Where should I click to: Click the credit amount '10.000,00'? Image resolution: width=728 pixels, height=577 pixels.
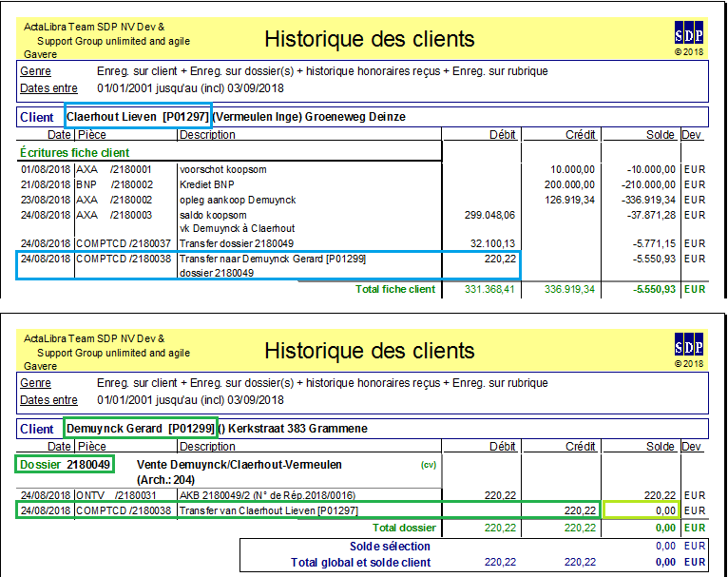coord(572,169)
